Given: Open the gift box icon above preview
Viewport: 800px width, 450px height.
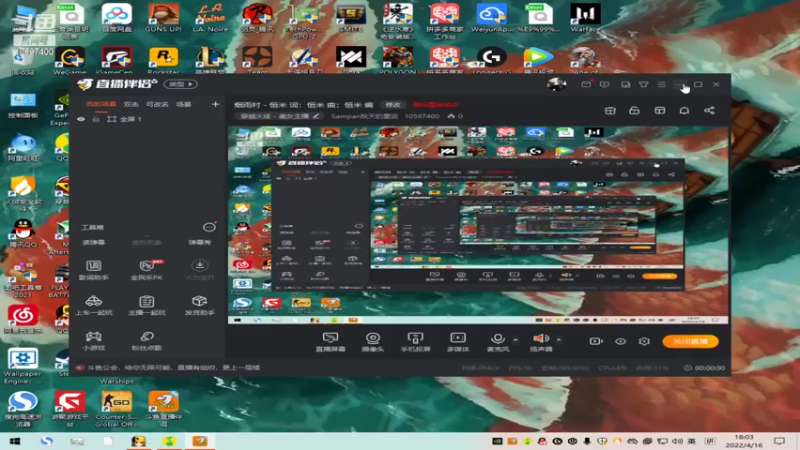Looking at the screenshot, I should click(x=610, y=110).
